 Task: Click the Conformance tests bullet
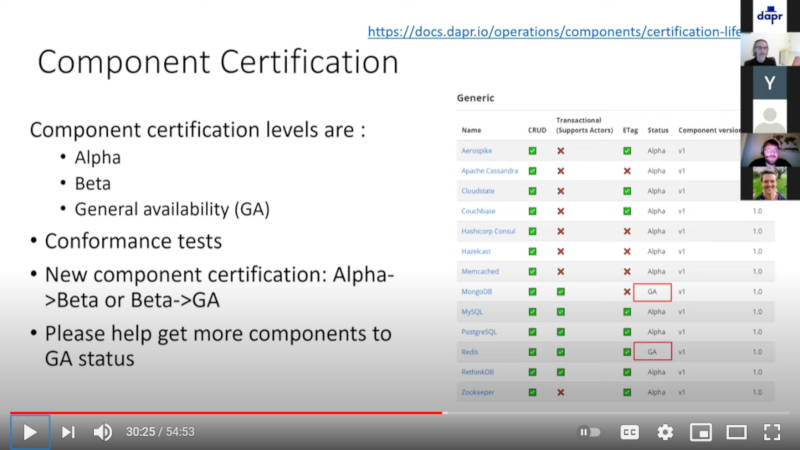133,241
